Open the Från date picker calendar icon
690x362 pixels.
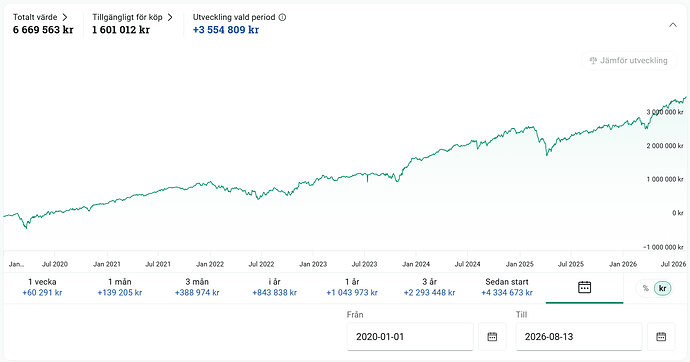click(x=492, y=337)
